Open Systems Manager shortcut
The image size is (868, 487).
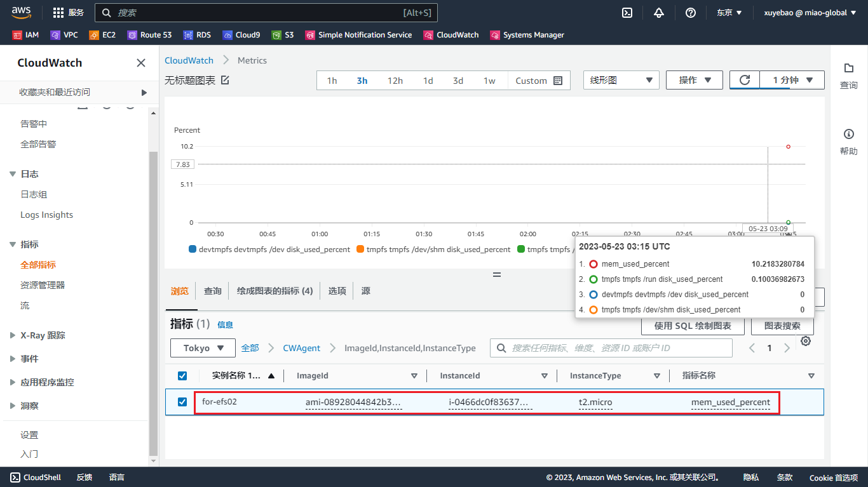527,35
